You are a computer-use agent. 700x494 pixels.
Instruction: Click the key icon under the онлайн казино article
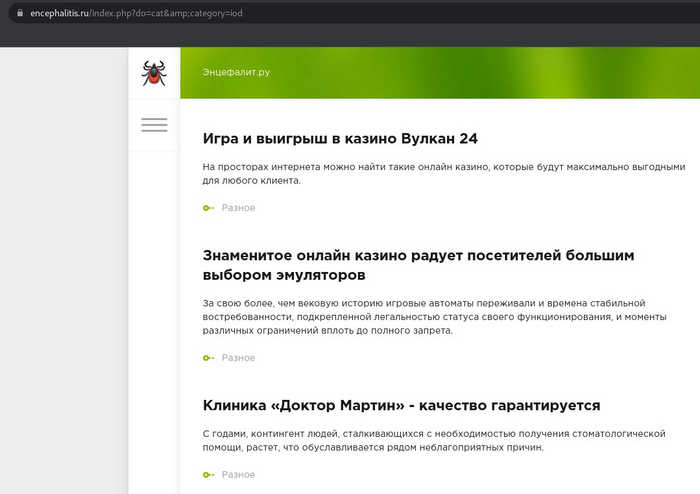pos(208,358)
